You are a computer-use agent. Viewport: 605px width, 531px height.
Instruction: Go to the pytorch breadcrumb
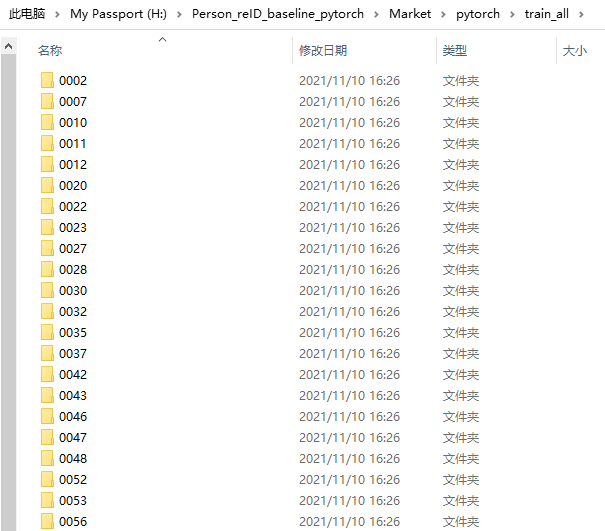coord(478,14)
